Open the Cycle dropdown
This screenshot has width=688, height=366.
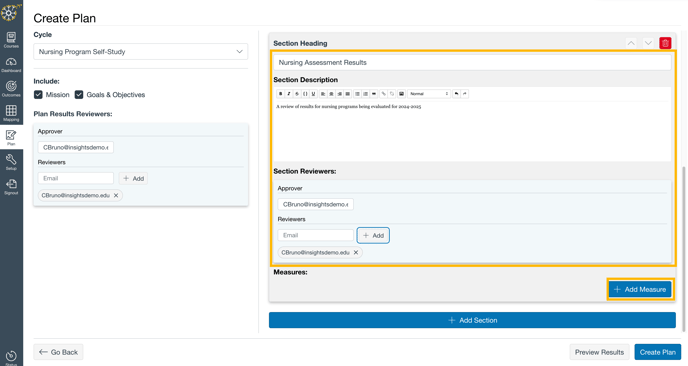[140, 52]
